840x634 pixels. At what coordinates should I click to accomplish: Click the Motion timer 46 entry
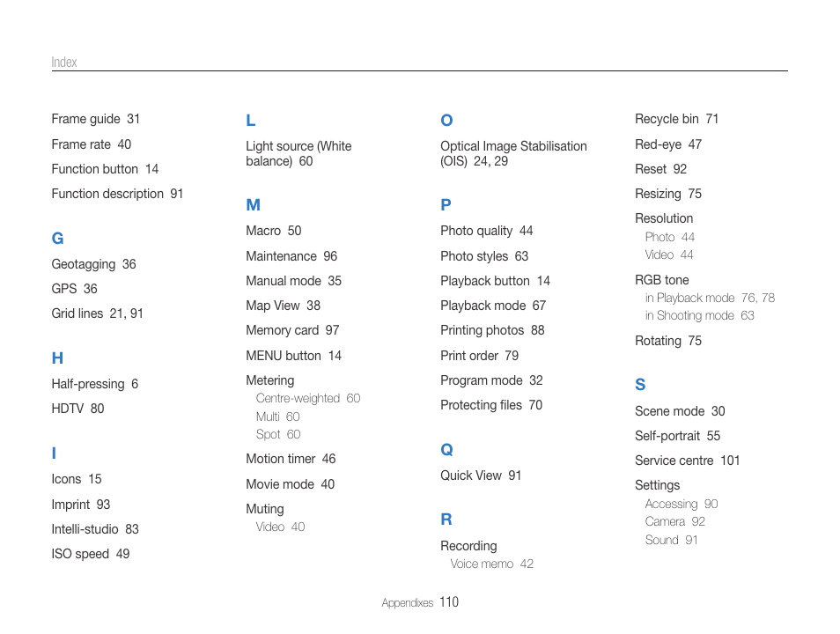[291, 459]
